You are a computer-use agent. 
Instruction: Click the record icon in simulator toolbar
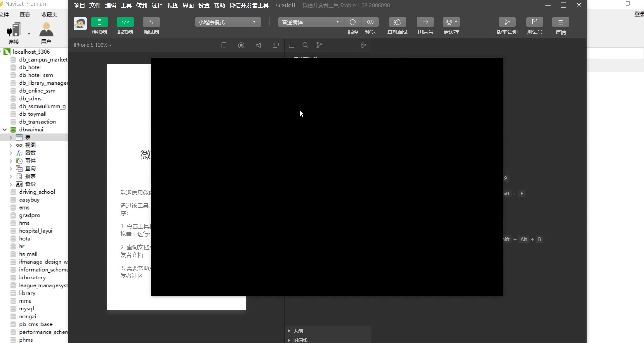pos(241,45)
